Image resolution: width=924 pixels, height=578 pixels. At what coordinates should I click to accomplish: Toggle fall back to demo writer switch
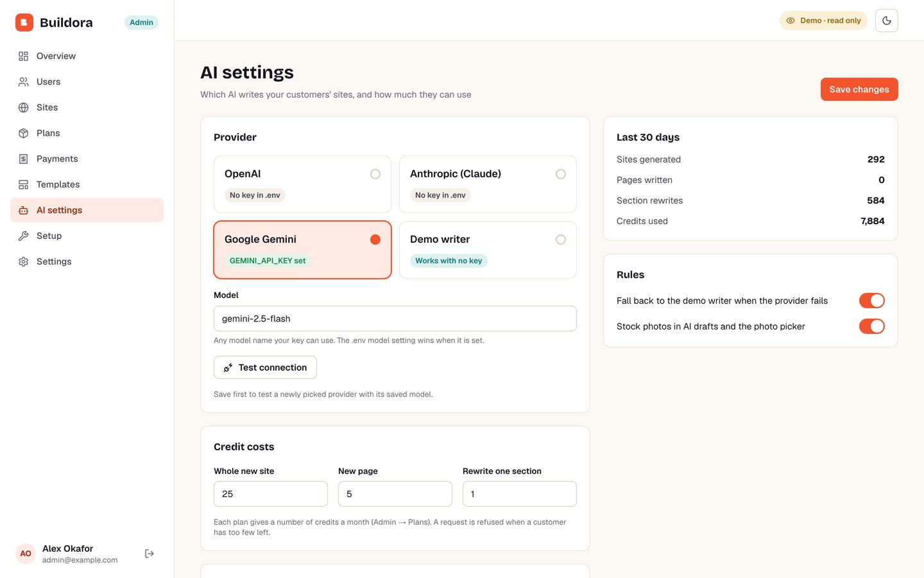pos(872,301)
